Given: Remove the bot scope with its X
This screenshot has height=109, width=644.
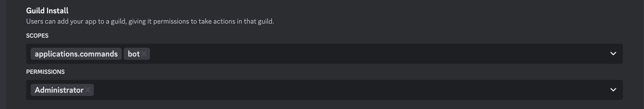Looking at the screenshot, I should click(x=144, y=54).
